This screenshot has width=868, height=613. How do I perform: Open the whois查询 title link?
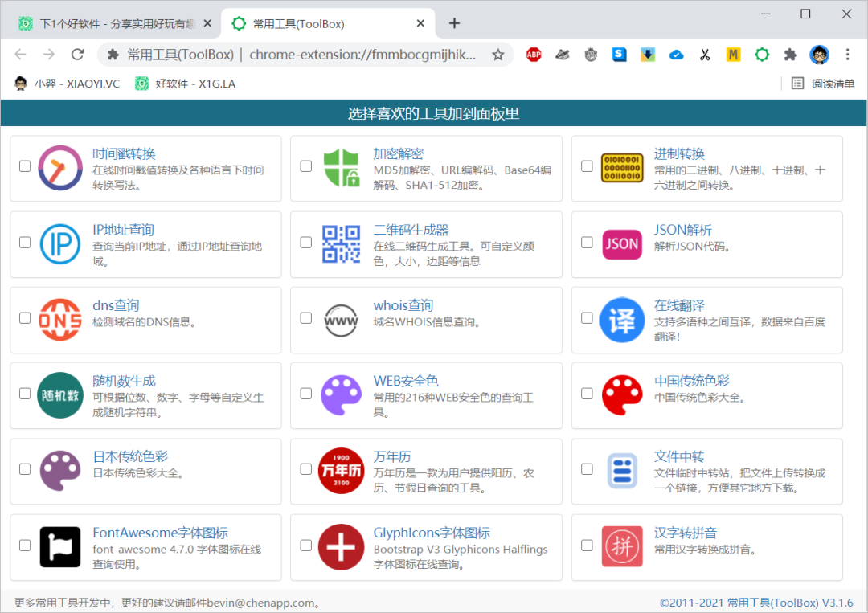click(403, 305)
